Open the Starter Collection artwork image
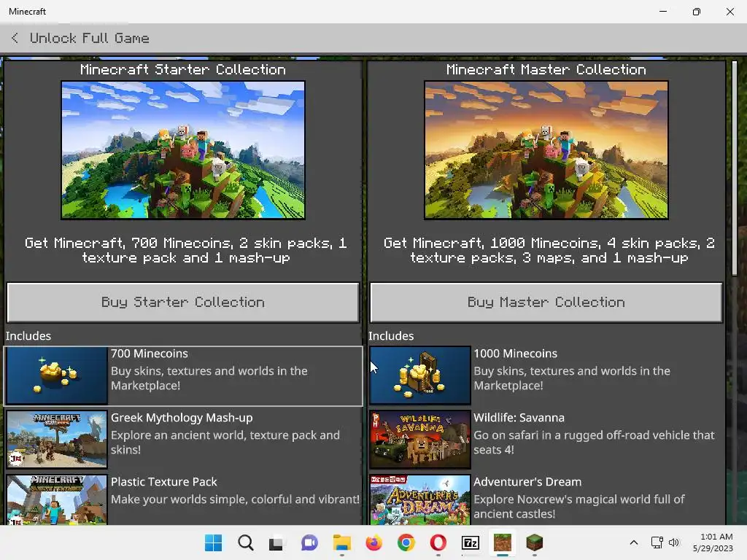747x560 pixels. 183,150
